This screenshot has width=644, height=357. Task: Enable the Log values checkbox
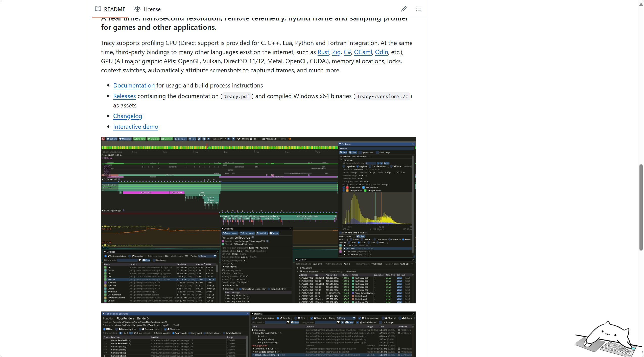click(x=344, y=166)
